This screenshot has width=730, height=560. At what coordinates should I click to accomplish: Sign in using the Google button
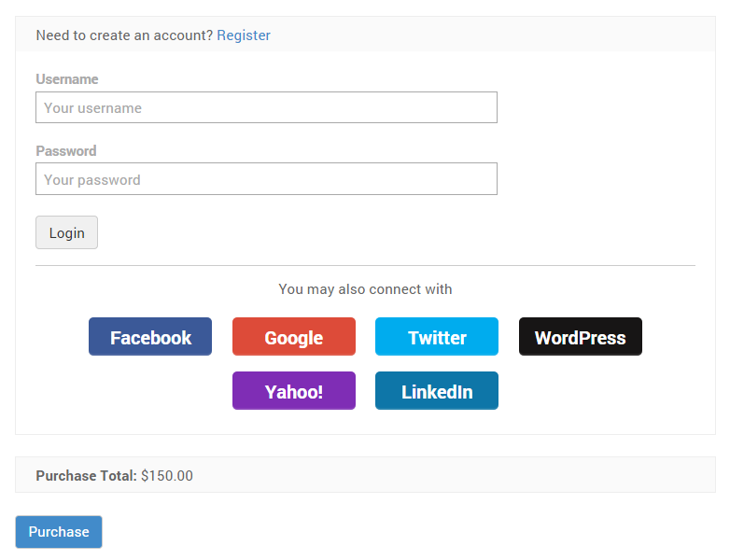[x=294, y=337]
